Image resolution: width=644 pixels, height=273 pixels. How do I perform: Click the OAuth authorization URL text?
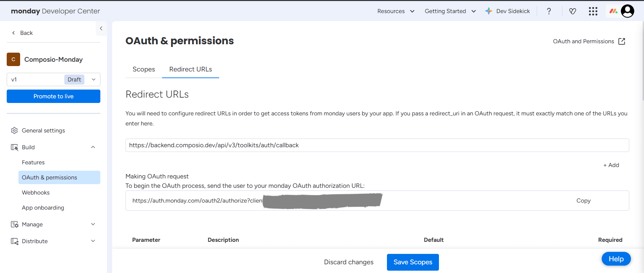[197, 201]
